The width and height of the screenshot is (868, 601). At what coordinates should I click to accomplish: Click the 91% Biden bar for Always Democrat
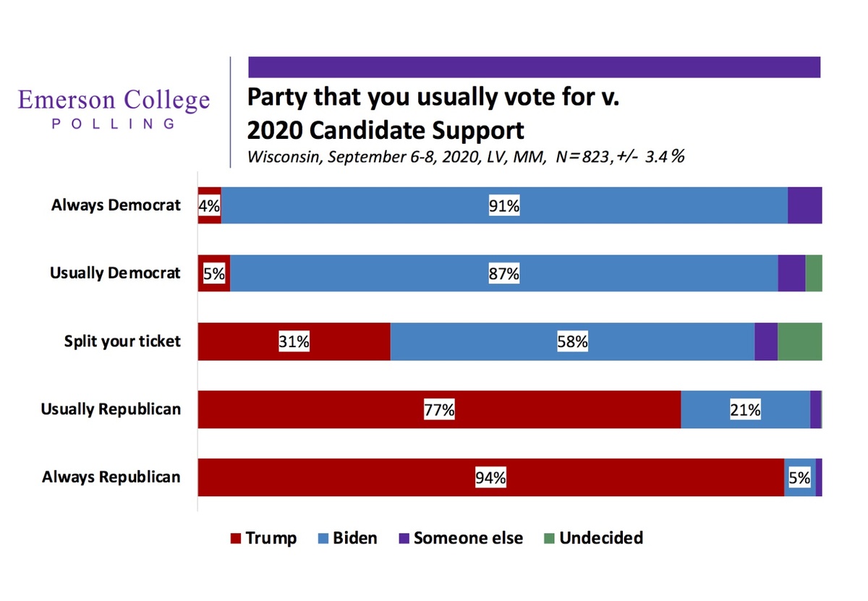click(504, 205)
